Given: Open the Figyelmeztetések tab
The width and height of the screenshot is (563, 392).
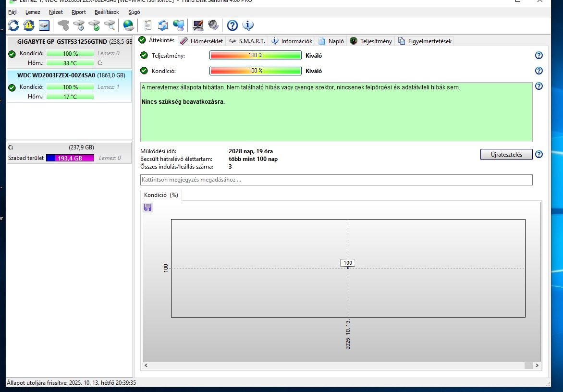Looking at the screenshot, I should click(425, 41).
